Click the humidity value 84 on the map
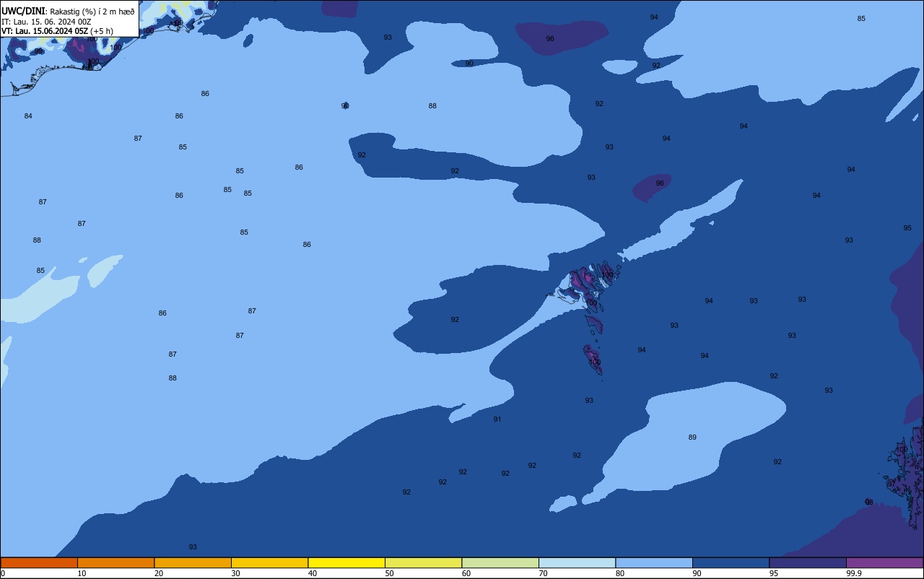The height and width of the screenshot is (579, 924). (28, 116)
